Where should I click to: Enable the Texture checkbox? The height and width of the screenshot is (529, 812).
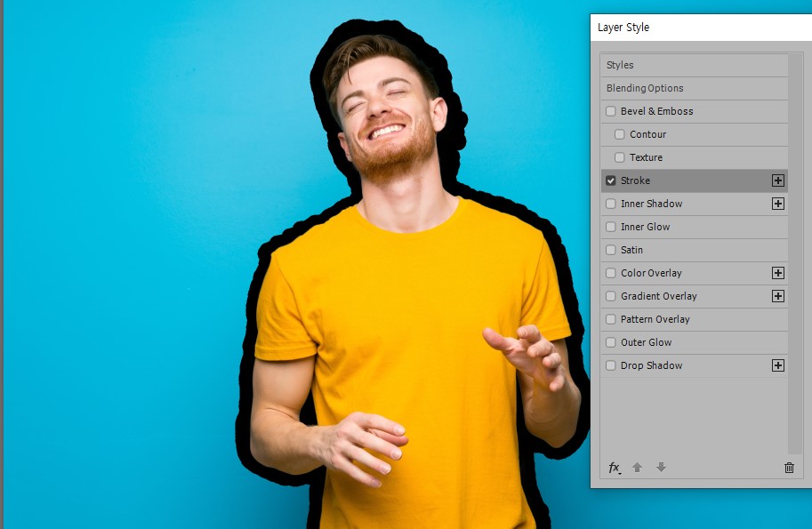point(619,157)
